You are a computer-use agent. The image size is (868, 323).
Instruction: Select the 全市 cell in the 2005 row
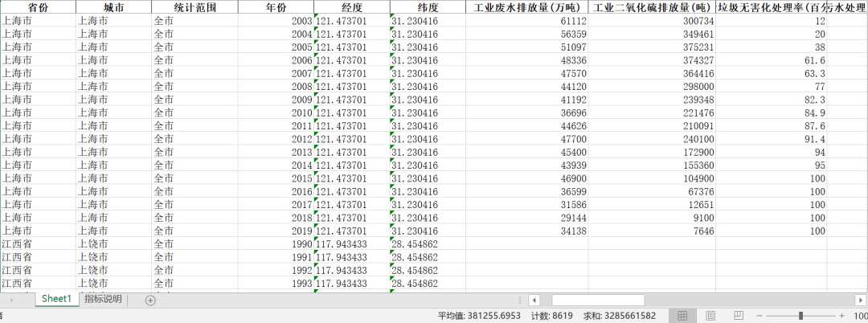(x=194, y=47)
